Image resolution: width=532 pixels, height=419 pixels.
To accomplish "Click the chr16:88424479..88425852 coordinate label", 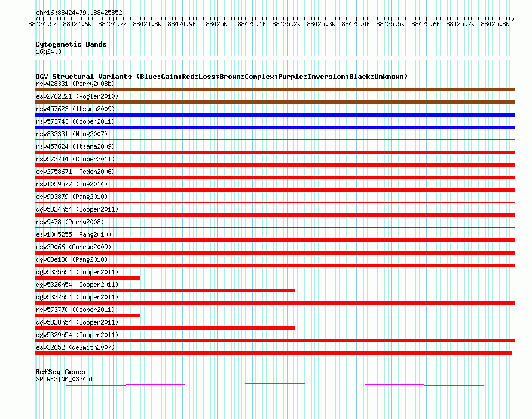I will [79, 13].
